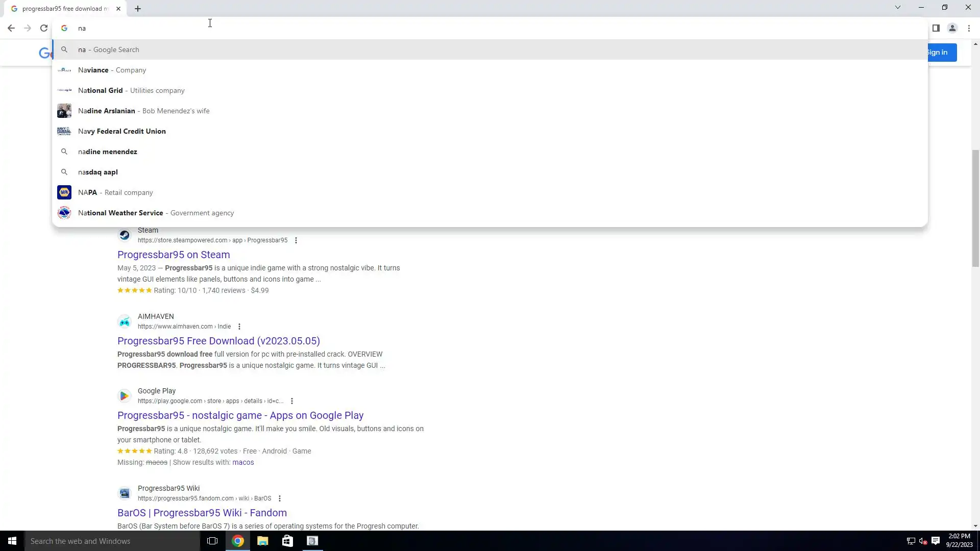Open Microsoft Store from the taskbar

click(287, 541)
